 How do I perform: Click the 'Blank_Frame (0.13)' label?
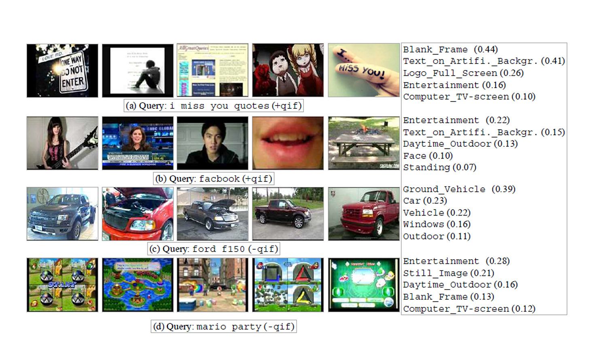[449, 296]
